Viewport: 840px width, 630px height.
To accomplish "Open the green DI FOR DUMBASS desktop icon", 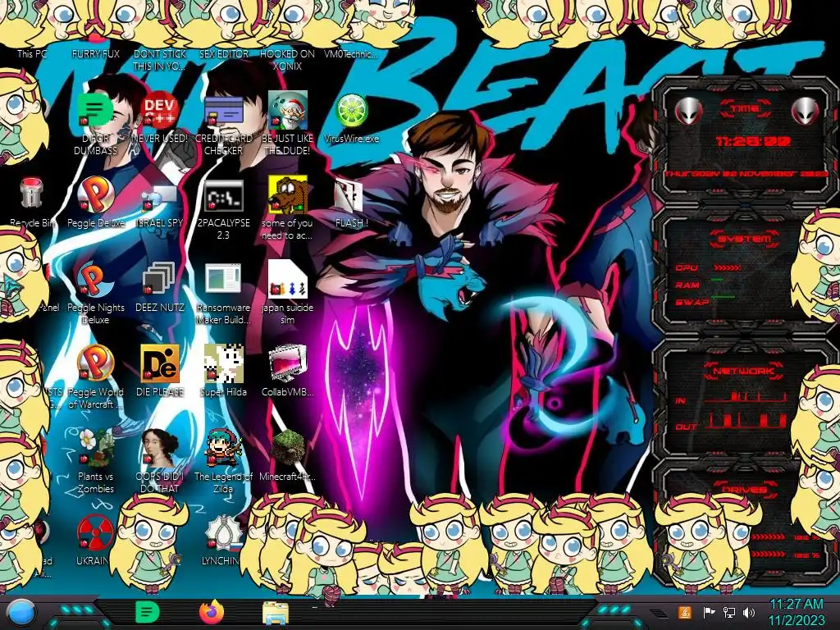I will (x=95, y=110).
